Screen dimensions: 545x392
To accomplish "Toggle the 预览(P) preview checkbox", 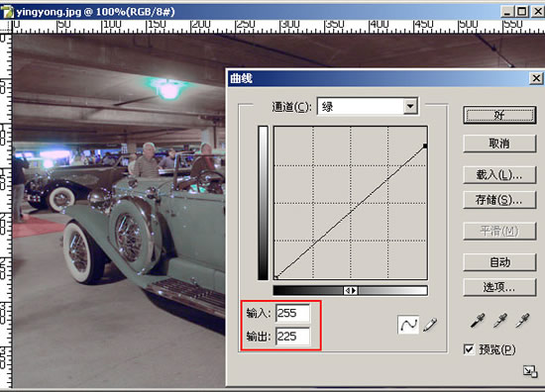I will [469, 349].
